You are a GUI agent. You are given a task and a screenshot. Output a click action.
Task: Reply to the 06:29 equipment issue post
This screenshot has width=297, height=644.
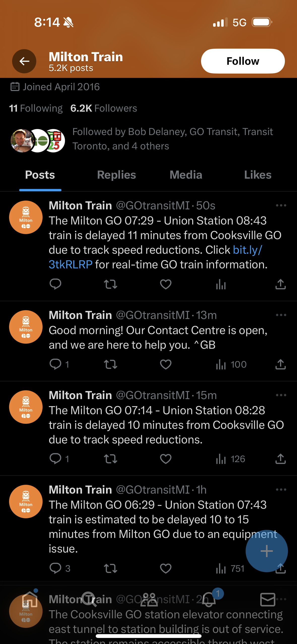point(55,568)
